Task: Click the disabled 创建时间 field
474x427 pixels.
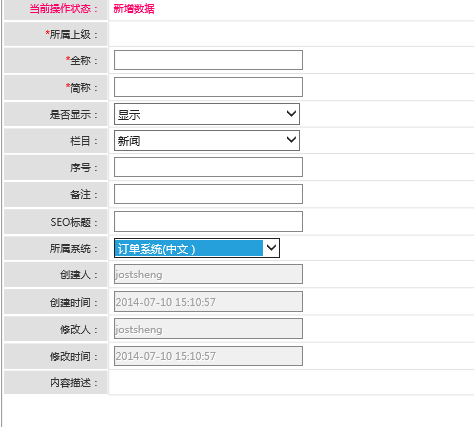Action: (x=208, y=302)
